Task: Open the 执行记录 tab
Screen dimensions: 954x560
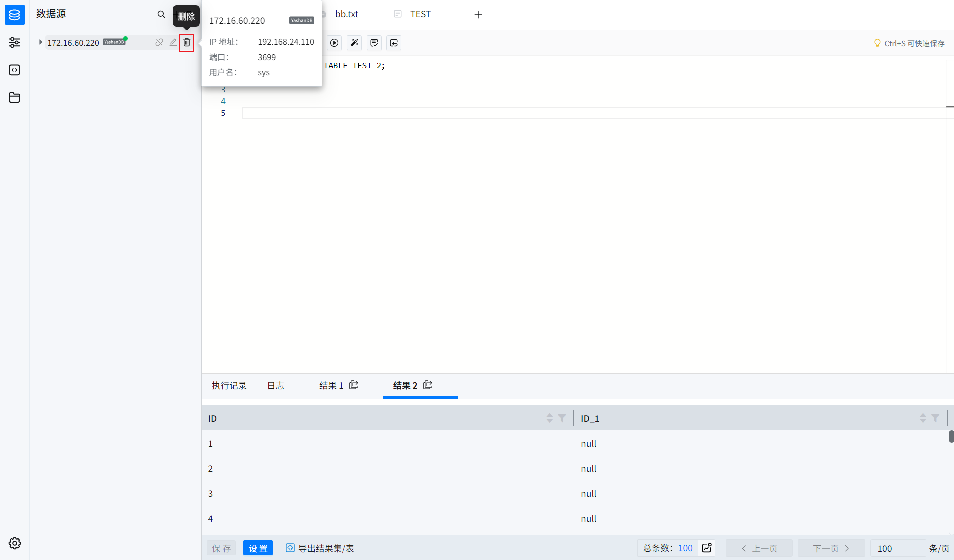Action: pyautogui.click(x=229, y=386)
